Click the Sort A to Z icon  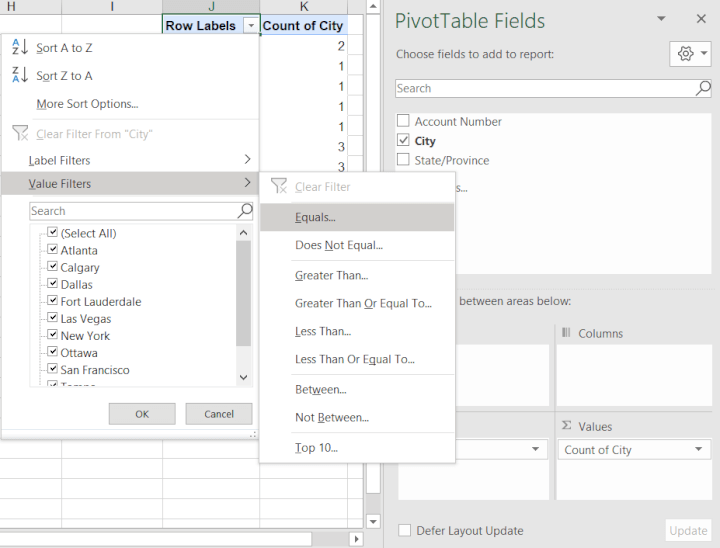click(20, 48)
